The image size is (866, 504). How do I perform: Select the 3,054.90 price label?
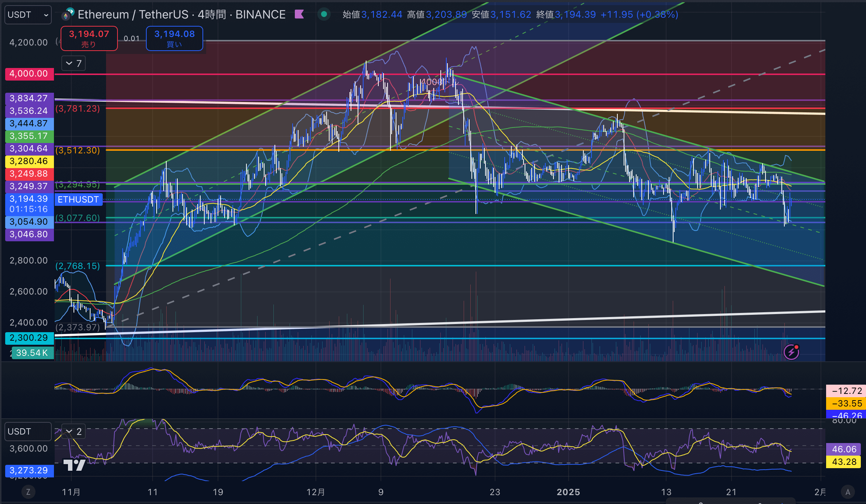(29, 222)
